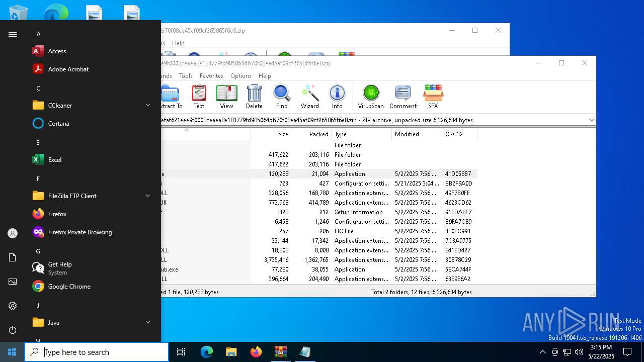This screenshot has height=362, width=644.
Task: Select the Setup Information file row
Action: pos(319,212)
